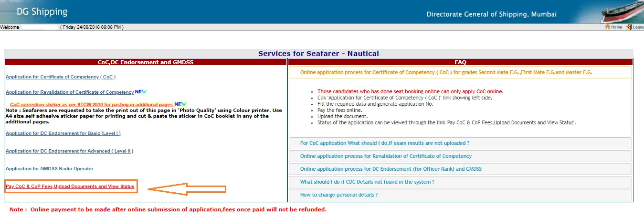Open Application for Certificate of Competency (CoC)
This screenshot has width=644, height=220.
[61, 77]
